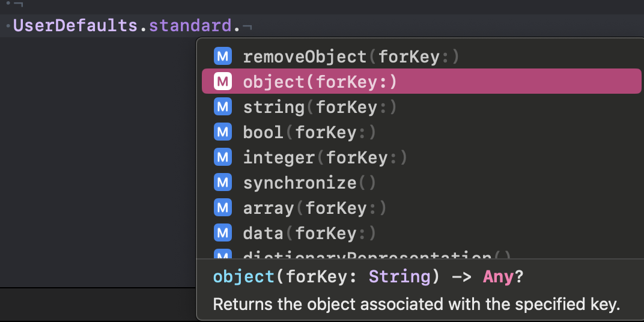Viewport: 644px width, 322px height.
Task: Place cursor on UserDefaults in code line
Action: click(x=76, y=26)
